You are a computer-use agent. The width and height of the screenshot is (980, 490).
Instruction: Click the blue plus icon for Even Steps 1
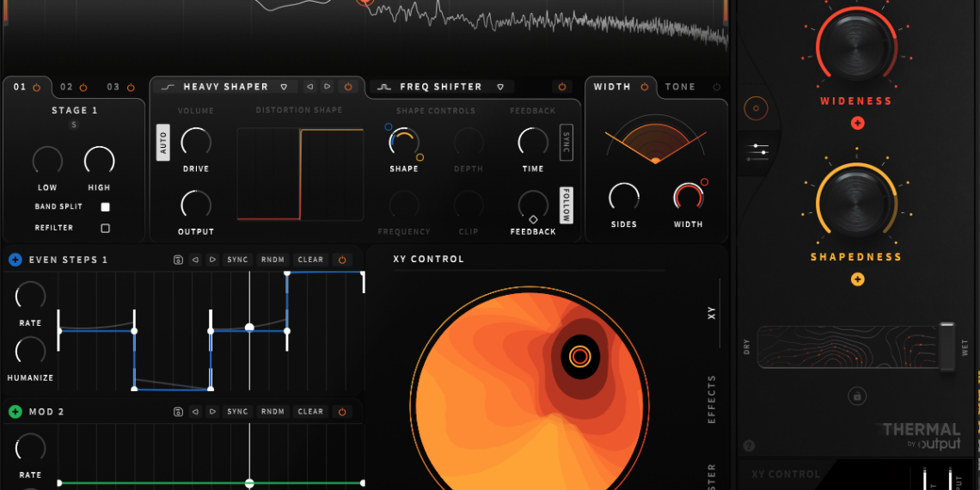coord(15,260)
